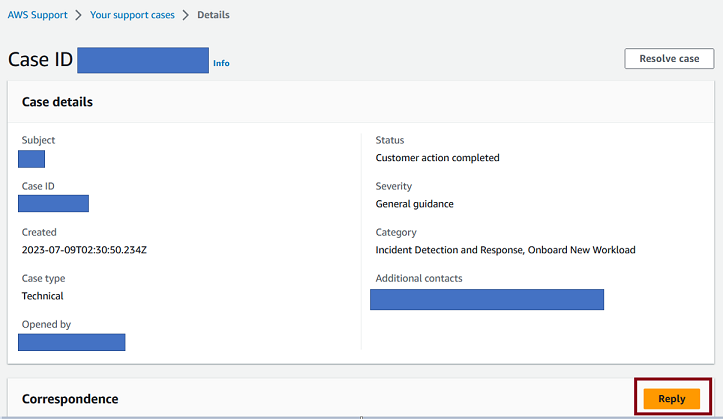723x419 pixels.
Task: Click the orange Reply button
Action: (x=671, y=399)
